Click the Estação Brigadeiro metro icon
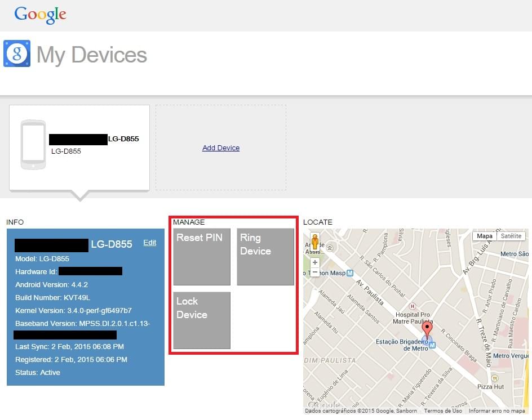 click(x=432, y=345)
